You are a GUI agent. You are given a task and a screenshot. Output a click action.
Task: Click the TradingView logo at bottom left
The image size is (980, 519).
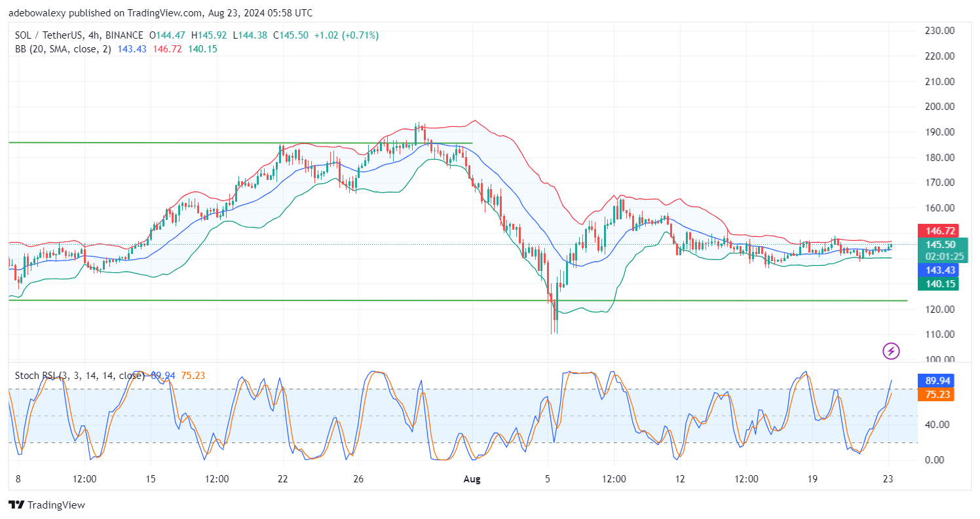pyautogui.click(x=47, y=505)
